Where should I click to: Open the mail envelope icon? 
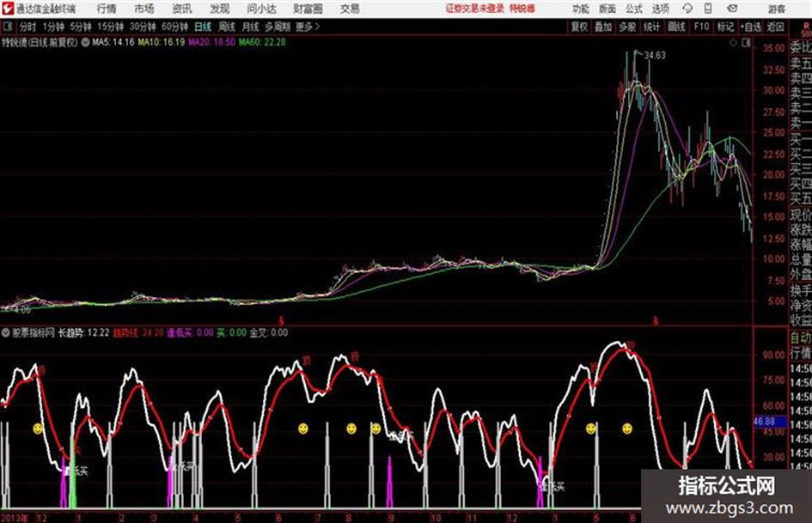pos(732,9)
